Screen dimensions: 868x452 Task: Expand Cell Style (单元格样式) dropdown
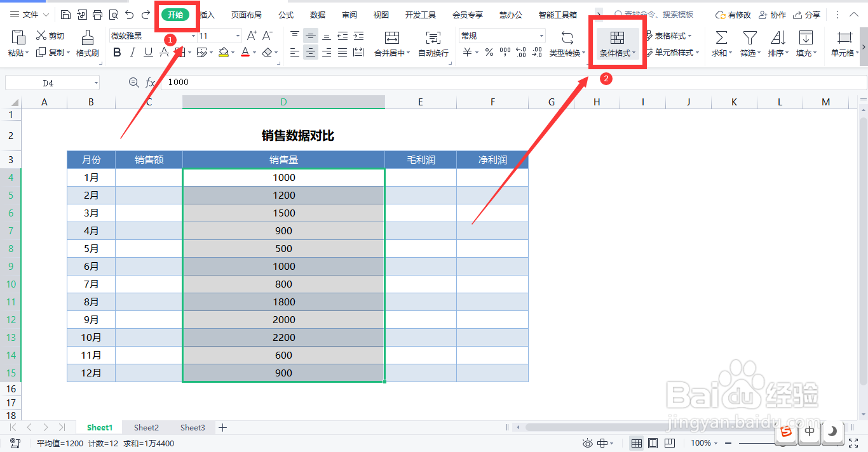point(698,53)
